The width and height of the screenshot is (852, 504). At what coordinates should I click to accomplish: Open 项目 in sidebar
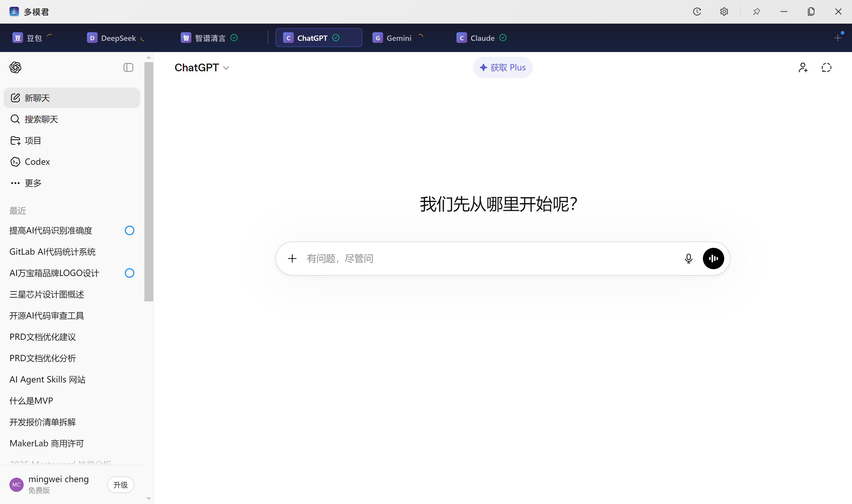(72, 140)
